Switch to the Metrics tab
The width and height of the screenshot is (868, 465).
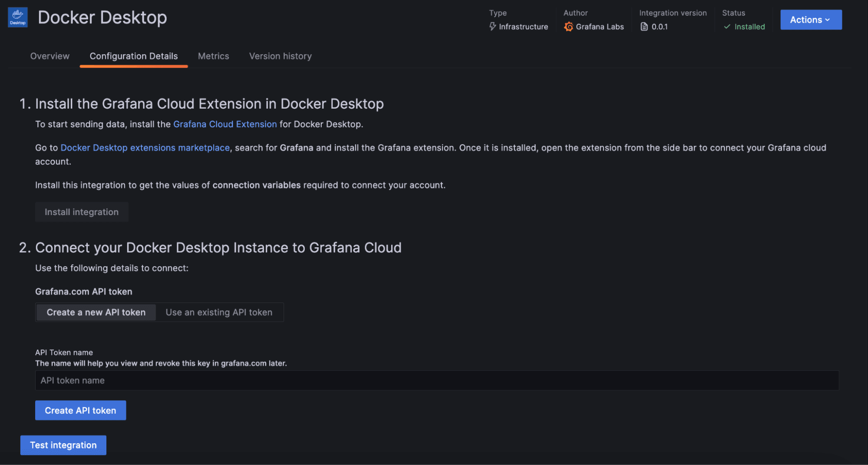(x=213, y=56)
